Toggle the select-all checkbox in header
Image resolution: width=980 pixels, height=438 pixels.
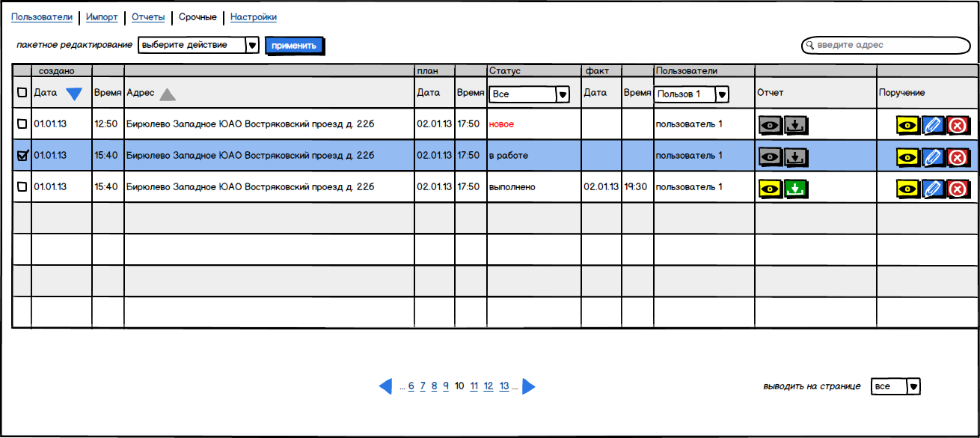(22, 93)
